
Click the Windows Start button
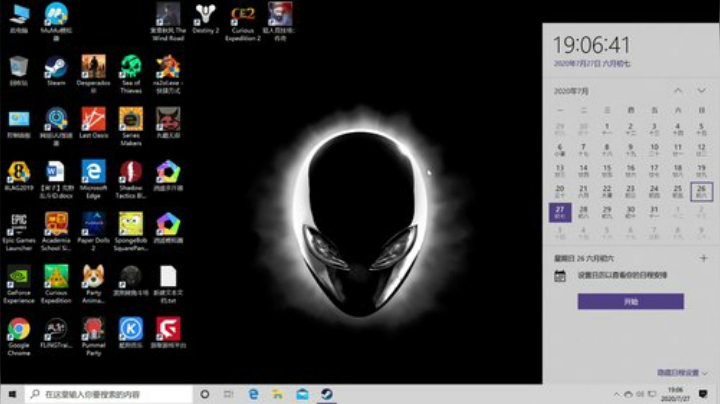12,394
